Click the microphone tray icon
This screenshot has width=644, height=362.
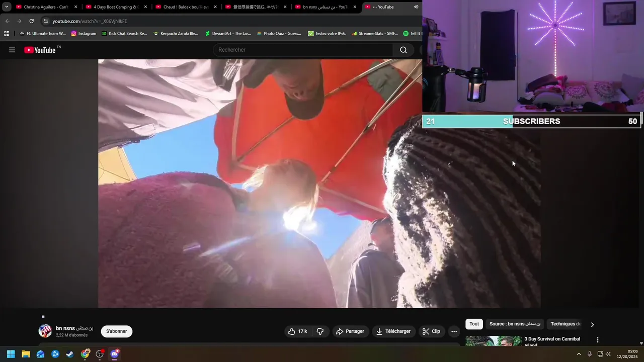(x=590, y=354)
